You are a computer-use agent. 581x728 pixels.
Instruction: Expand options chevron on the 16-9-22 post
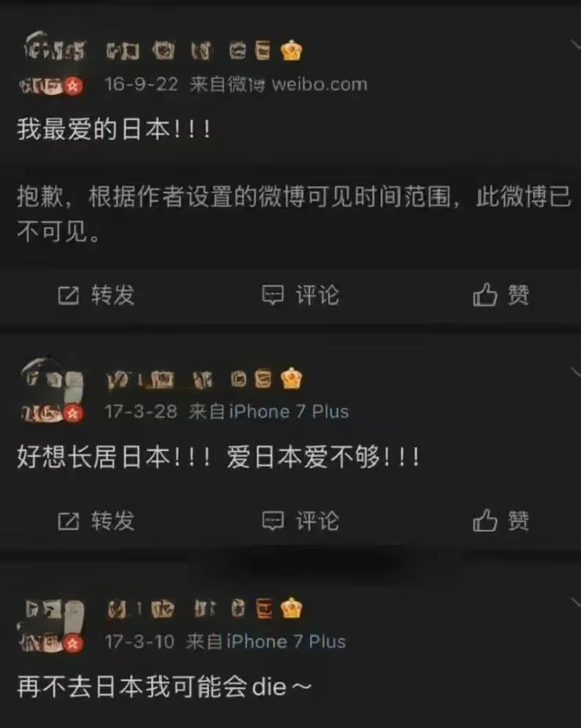(x=576, y=44)
